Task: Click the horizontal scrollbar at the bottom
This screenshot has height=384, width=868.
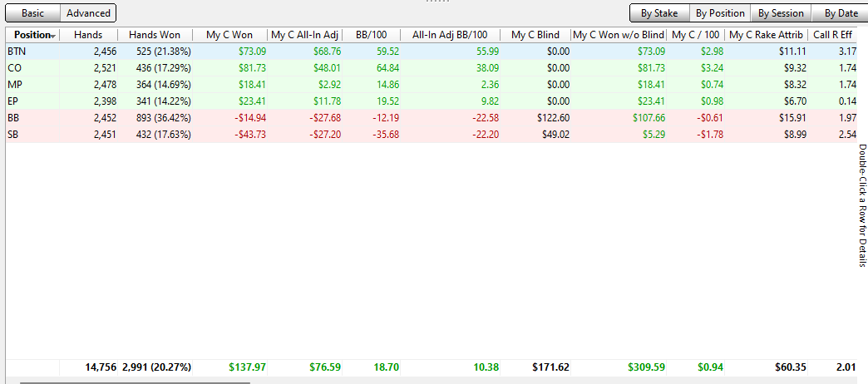Action: click(x=133, y=382)
